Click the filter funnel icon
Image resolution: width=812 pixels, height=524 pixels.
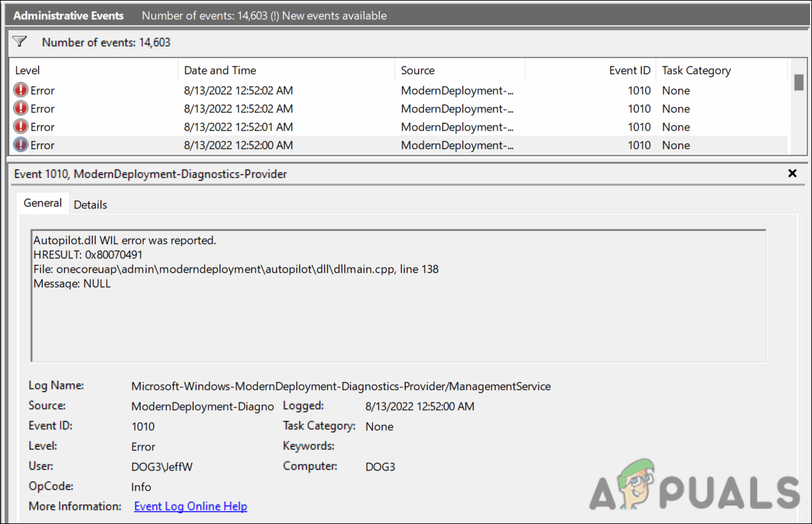click(x=20, y=42)
